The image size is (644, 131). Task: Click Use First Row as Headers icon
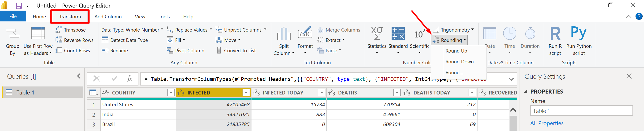point(38,33)
